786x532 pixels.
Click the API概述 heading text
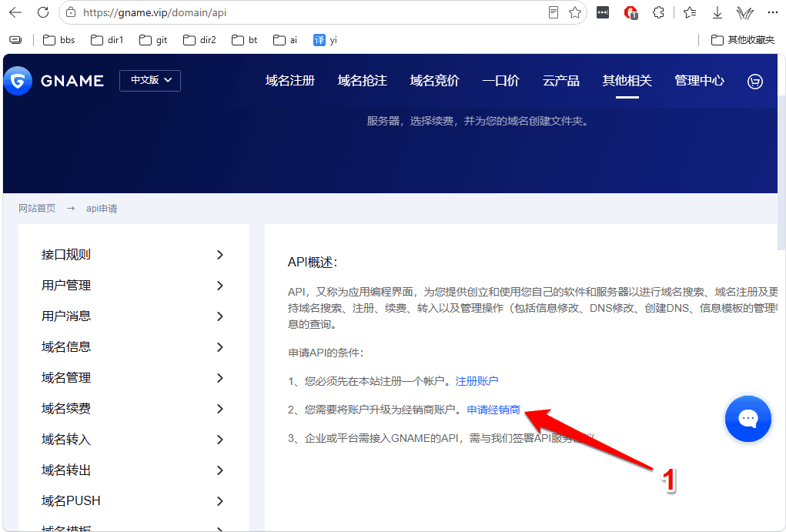click(313, 263)
